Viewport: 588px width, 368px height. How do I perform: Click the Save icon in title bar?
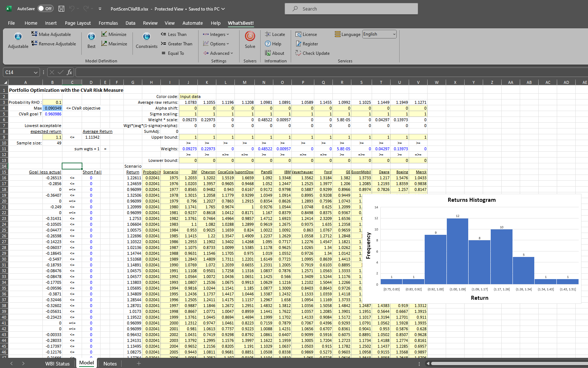coord(61,9)
